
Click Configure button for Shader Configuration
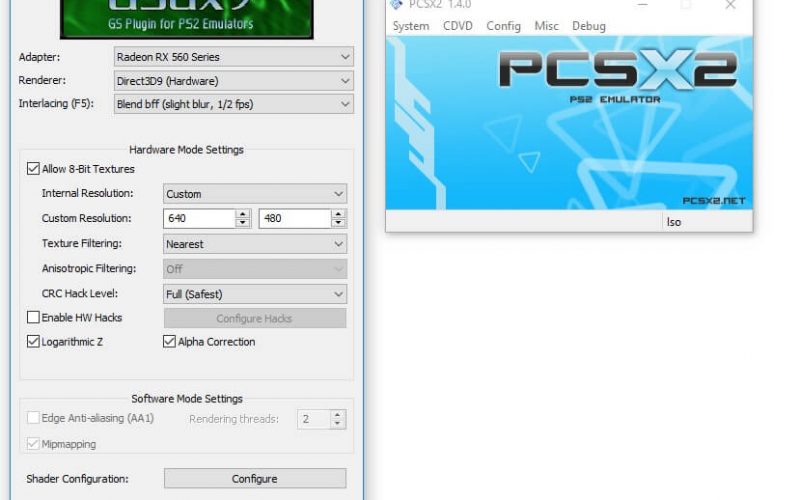point(255,479)
